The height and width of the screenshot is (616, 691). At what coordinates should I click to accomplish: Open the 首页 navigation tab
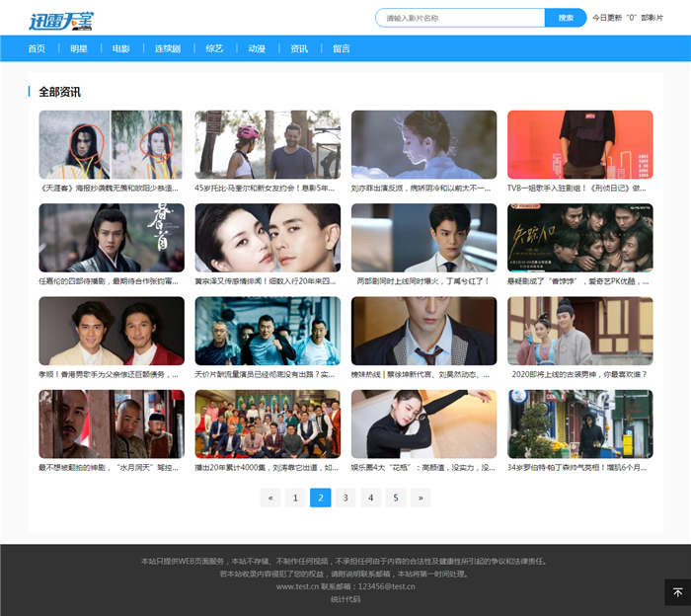(x=37, y=48)
